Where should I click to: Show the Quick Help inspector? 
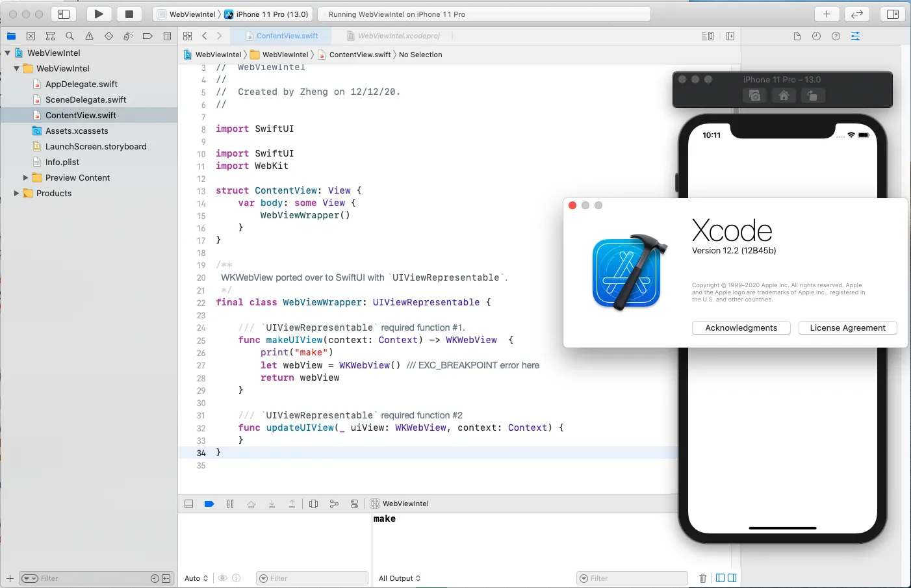tap(836, 36)
